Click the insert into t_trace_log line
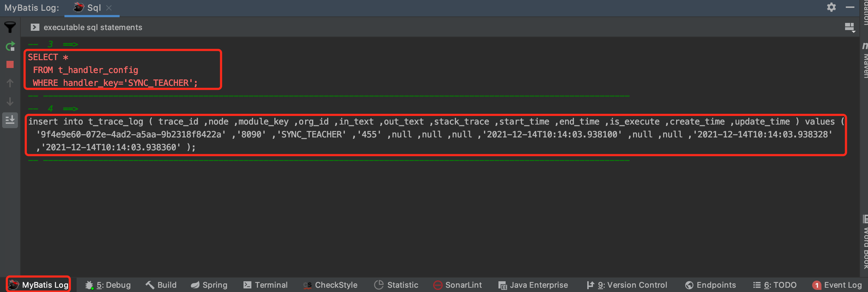Viewport: 868px width, 292px height. (x=436, y=122)
